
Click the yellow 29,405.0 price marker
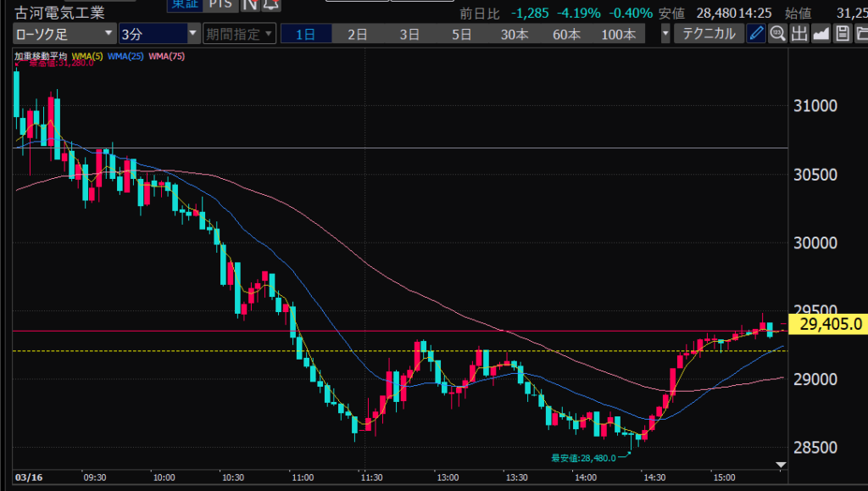[826, 323]
